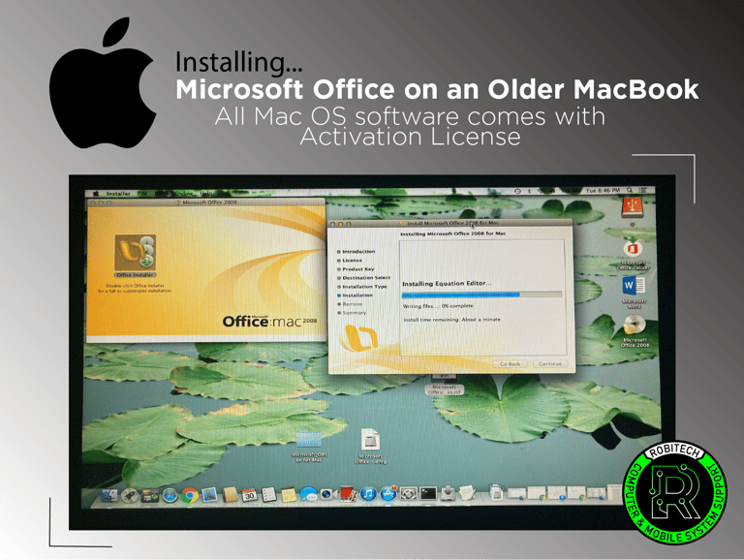Viewport: 744px width, 560px height.
Task: Open Reminders checklist icon in Dock
Action: click(268, 495)
